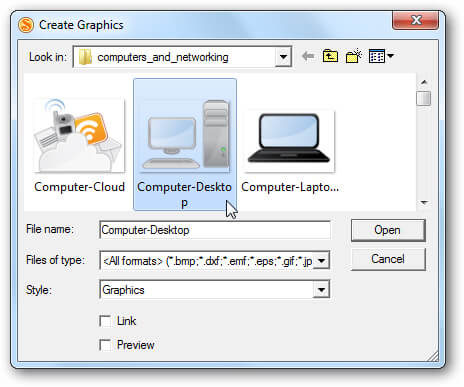
Task: Open the View menu icon
Action: click(x=381, y=56)
